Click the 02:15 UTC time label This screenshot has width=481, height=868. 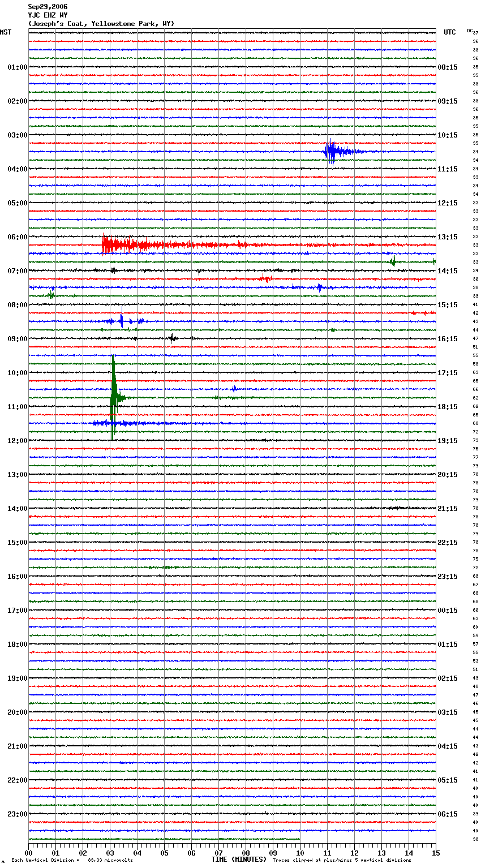(x=448, y=678)
